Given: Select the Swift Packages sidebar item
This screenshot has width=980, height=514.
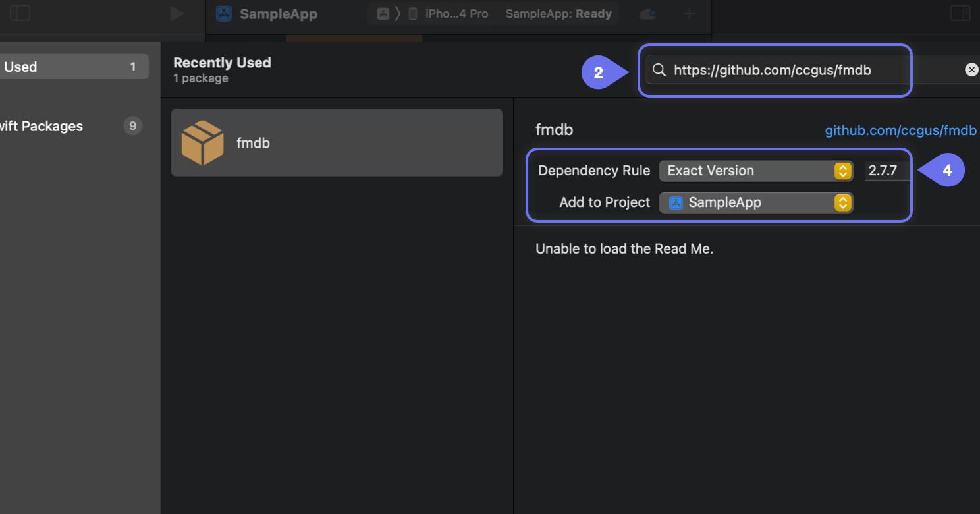Looking at the screenshot, I should click(x=66, y=126).
